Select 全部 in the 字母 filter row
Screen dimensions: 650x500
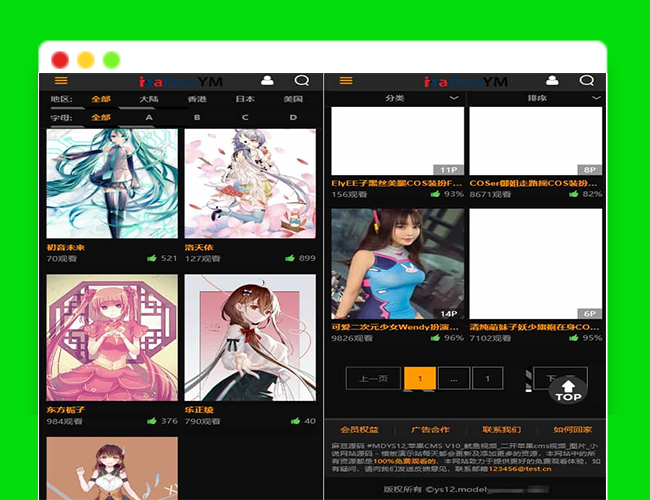point(101,117)
